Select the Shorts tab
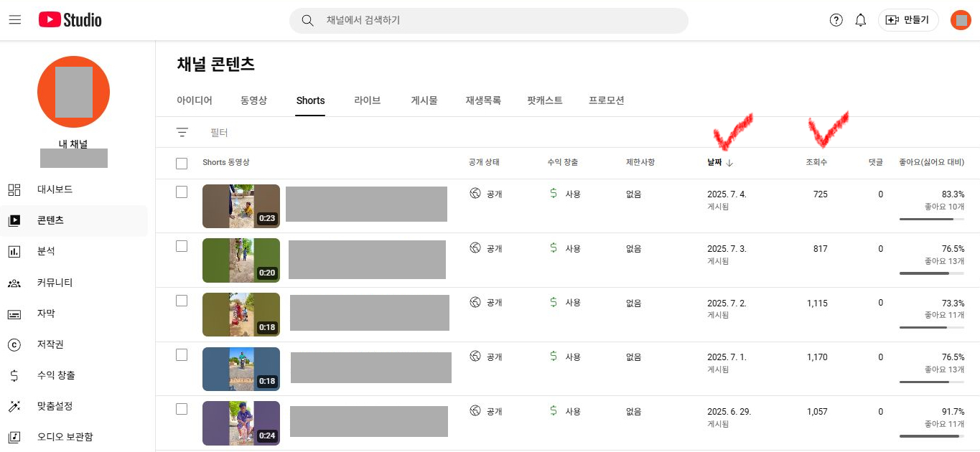 pos(310,100)
